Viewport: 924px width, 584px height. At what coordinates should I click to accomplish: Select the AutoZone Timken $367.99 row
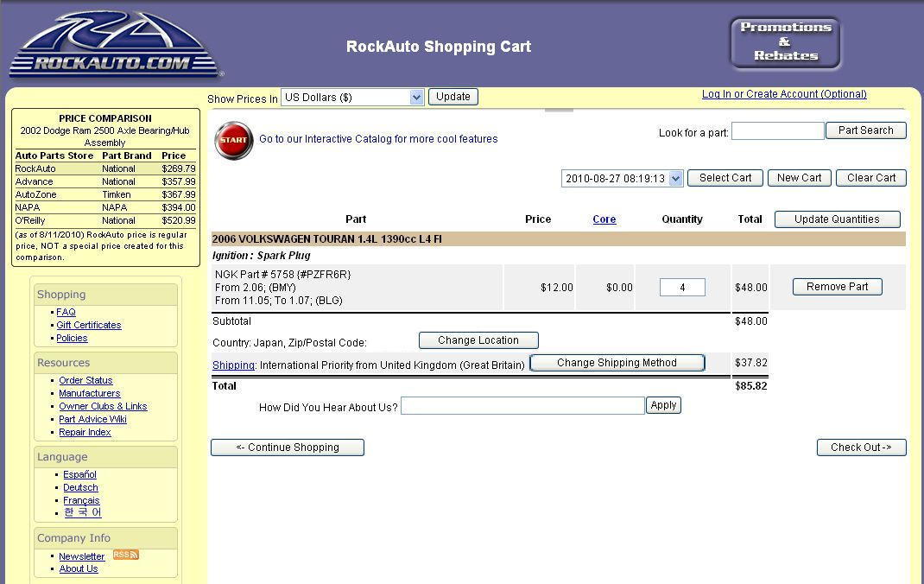tap(105, 194)
